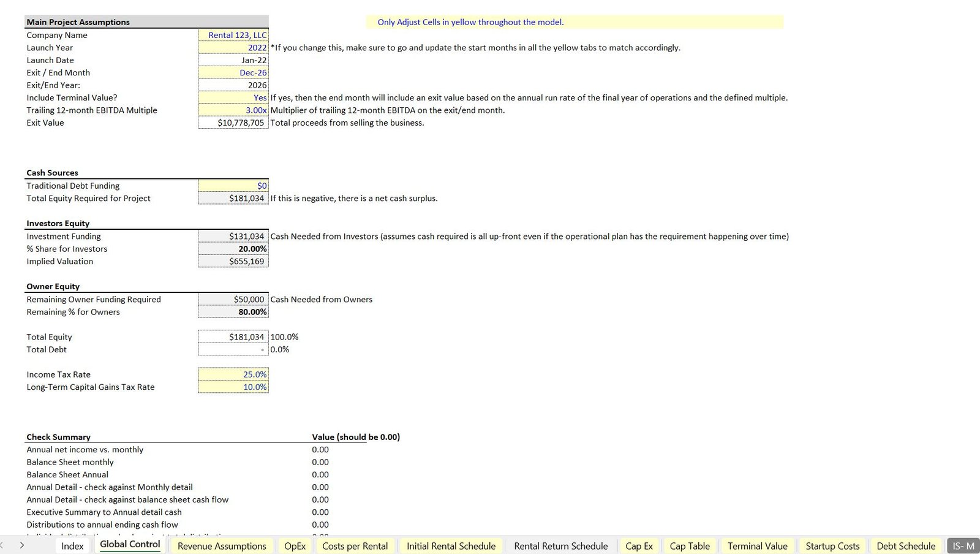The image size is (980, 554).
Task: Click the Traditional Debt Funding $0 cell
Action: [233, 186]
